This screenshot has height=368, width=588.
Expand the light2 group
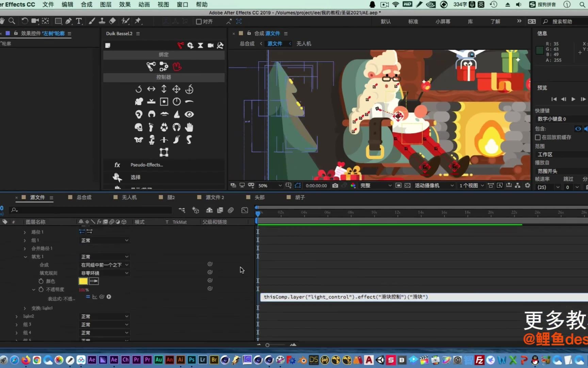[x=17, y=317]
